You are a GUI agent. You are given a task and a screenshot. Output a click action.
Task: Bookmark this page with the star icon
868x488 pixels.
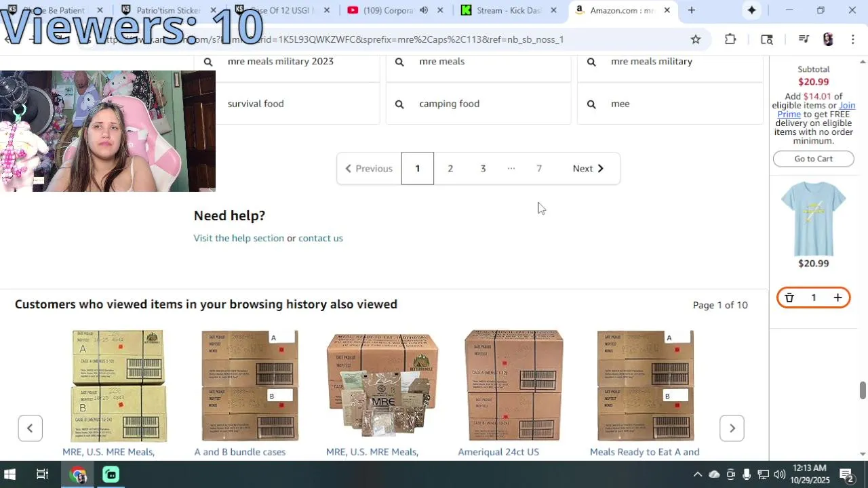tap(696, 39)
